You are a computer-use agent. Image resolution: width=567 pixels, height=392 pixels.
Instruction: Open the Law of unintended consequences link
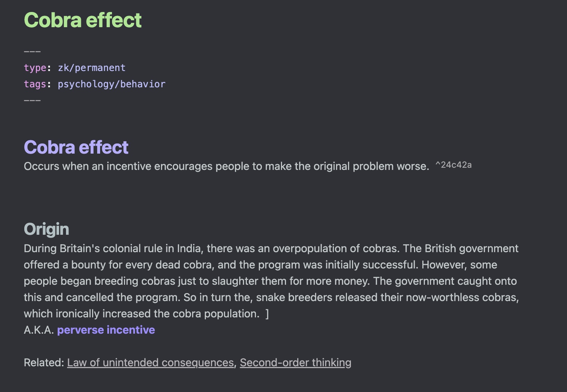pyautogui.click(x=150, y=363)
